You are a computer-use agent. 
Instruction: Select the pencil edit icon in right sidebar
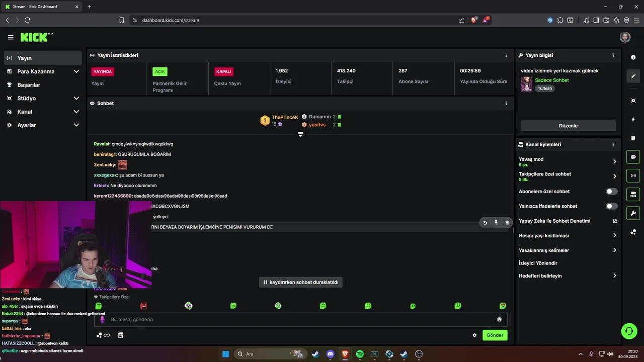[x=633, y=76]
